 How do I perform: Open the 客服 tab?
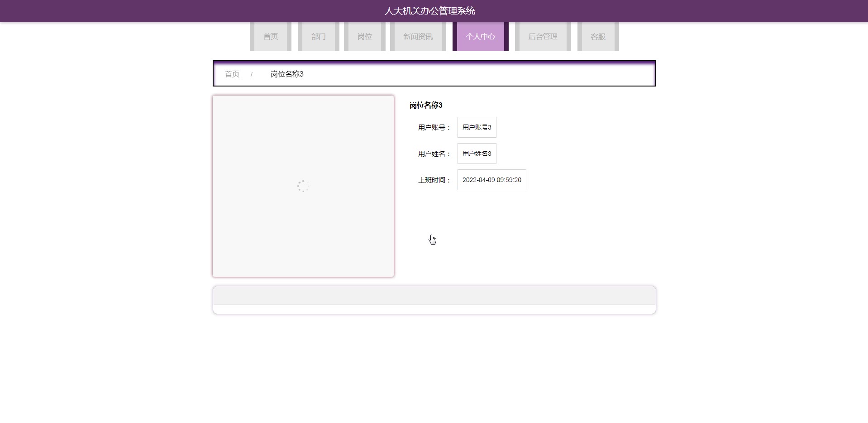[598, 37]
